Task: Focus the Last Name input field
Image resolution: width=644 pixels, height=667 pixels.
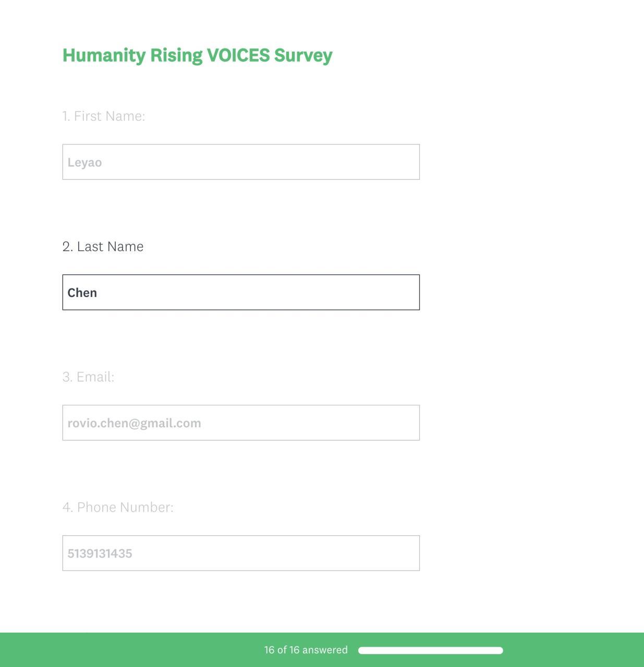Action: (x=241, y=292)
